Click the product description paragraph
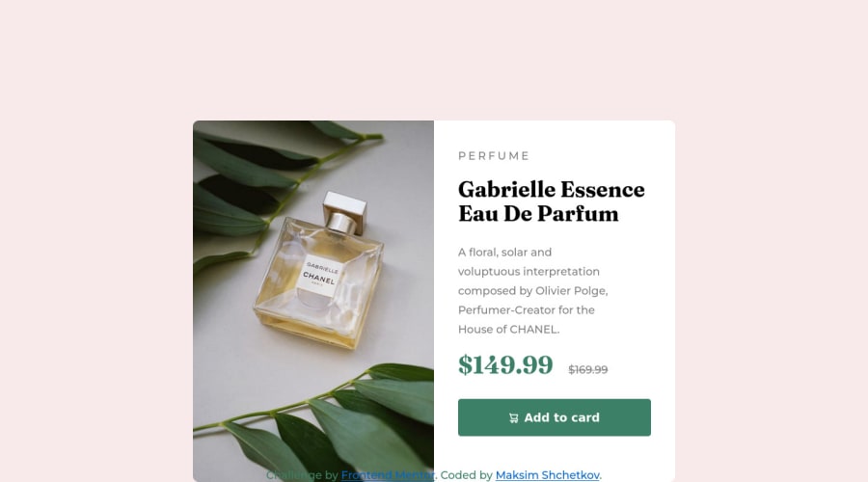Viewport: 868px width, 482px height. coord(533,290)
